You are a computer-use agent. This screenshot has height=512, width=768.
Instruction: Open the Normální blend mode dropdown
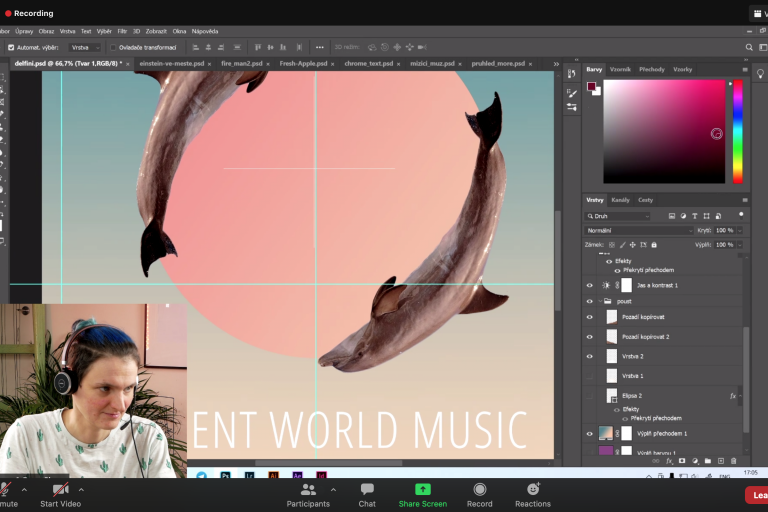(639, 230)
